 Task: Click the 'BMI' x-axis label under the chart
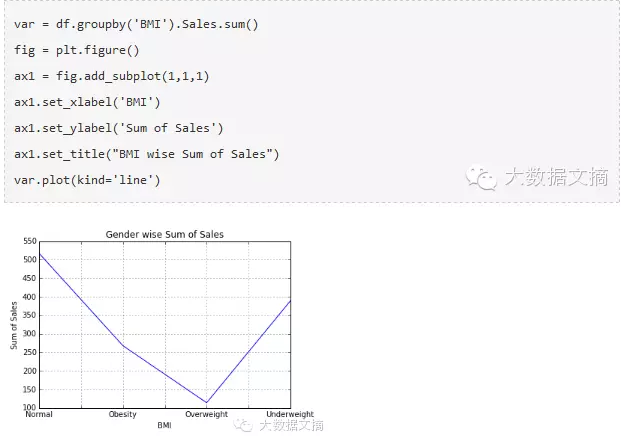click(164, 425)
